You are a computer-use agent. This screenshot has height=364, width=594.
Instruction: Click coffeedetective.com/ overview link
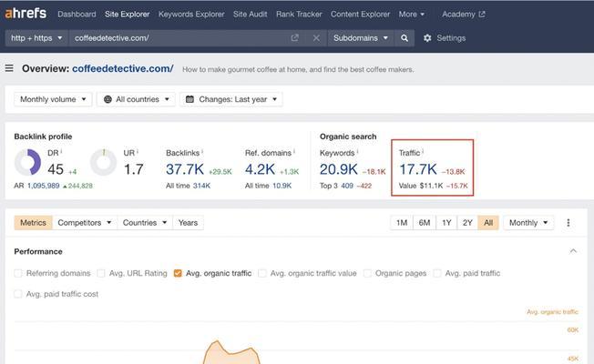pos(123,68)
